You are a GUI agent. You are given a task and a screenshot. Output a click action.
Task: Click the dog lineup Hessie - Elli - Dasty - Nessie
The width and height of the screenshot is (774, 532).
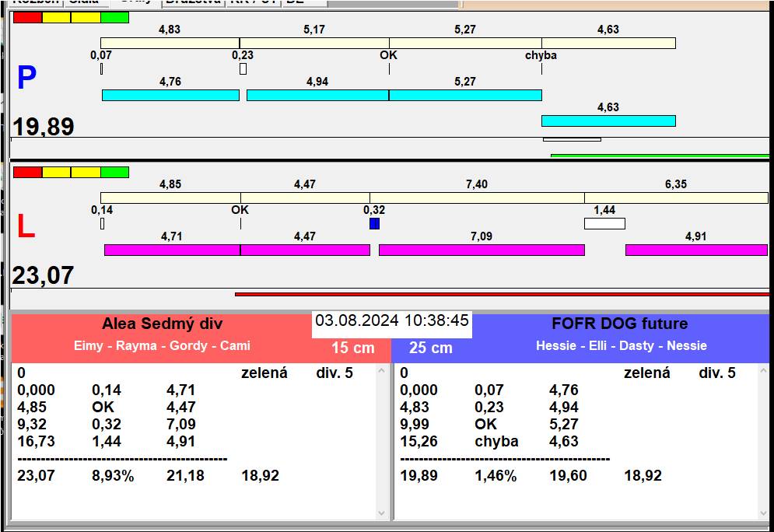point(622,345)
